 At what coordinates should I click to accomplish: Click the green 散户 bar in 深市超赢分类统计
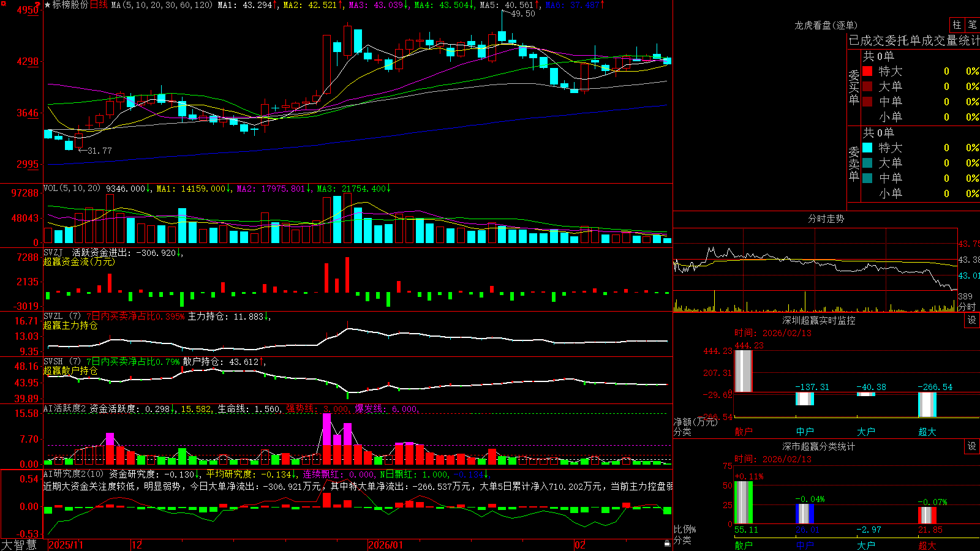coord(744,503)
